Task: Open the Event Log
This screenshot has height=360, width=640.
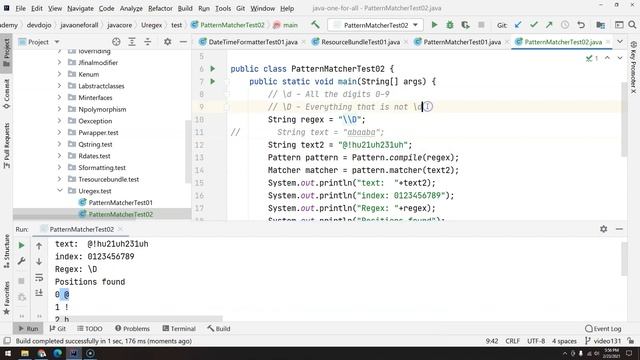Action: pos(603,328)
